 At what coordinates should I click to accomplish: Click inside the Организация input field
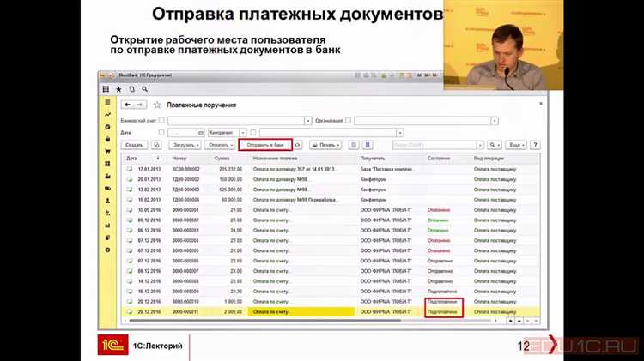pyautogui.click(x=422, y=121)
